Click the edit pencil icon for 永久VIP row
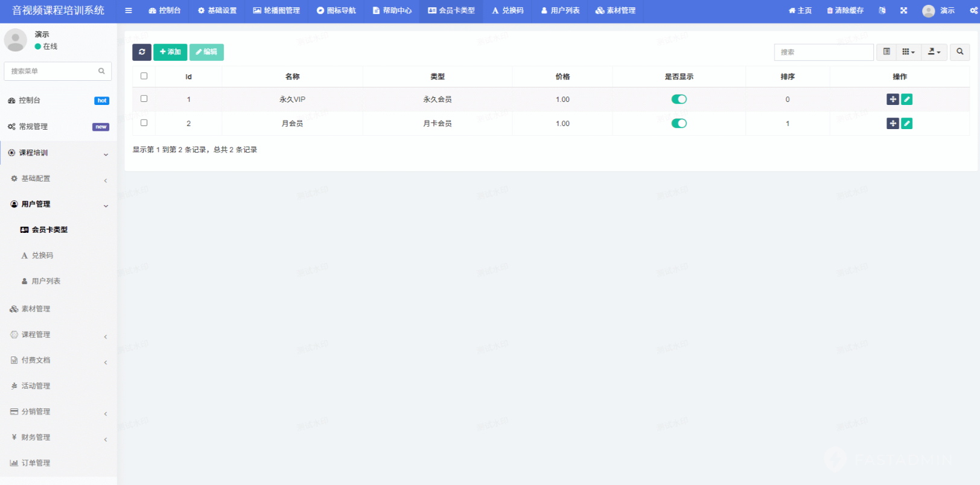 (x=906, y=100)
